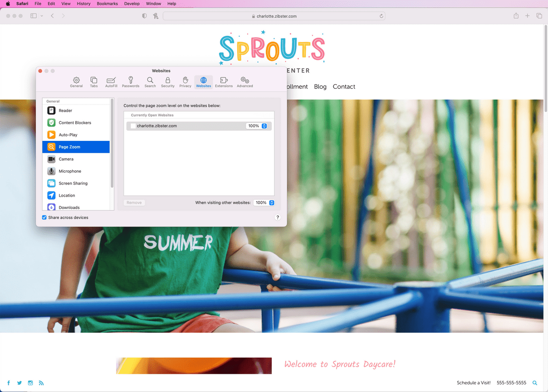Click the Twitter icon in footer

pyautogui.click(x=20, y=383)
